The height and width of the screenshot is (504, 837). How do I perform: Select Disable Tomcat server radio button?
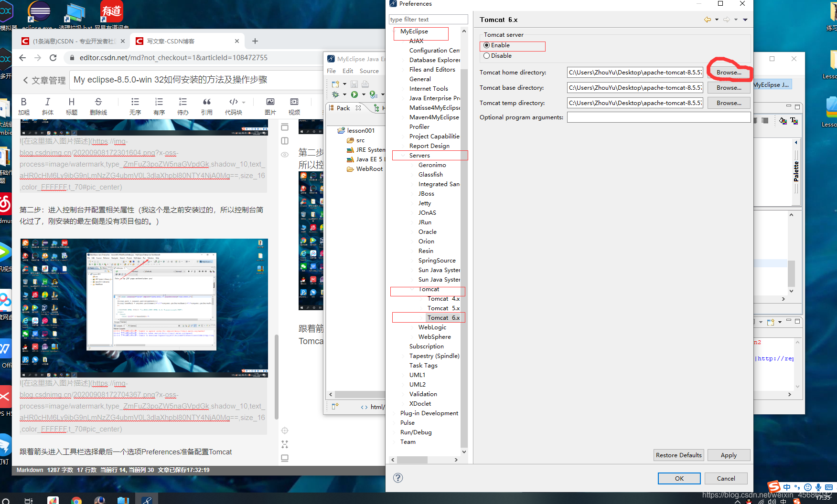point(487,56)
